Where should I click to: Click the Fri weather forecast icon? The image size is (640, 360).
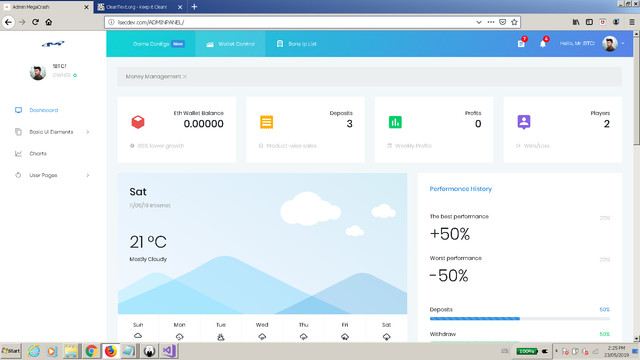coord(345,336)
